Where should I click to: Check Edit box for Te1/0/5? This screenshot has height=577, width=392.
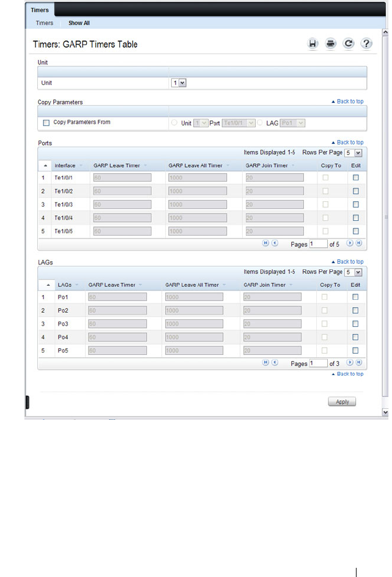click(355, 231)
